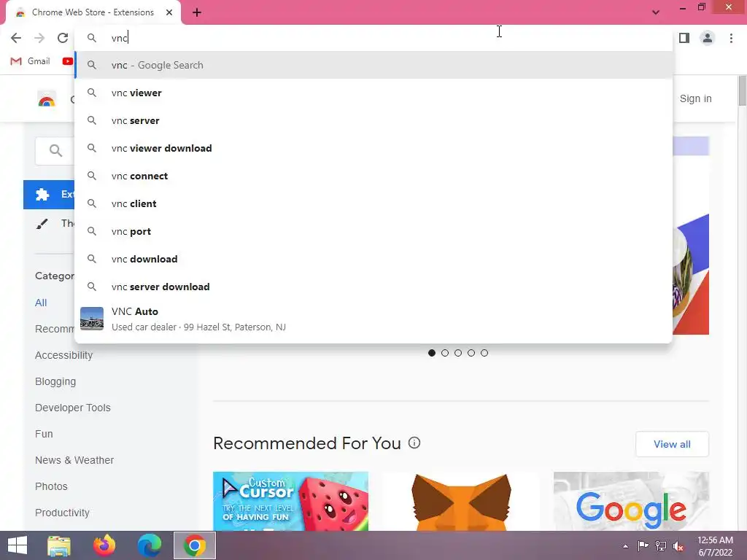Close the Chrome Web Store tab
Screen dimensions: 747x560
click(x=169, y=12)
